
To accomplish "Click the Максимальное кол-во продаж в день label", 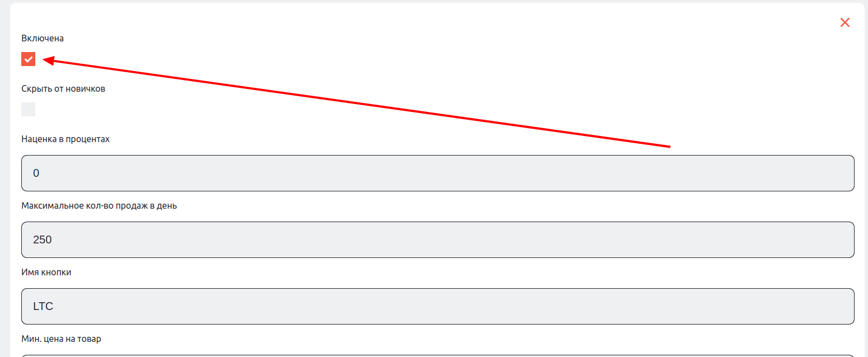I will click(99, 205).
